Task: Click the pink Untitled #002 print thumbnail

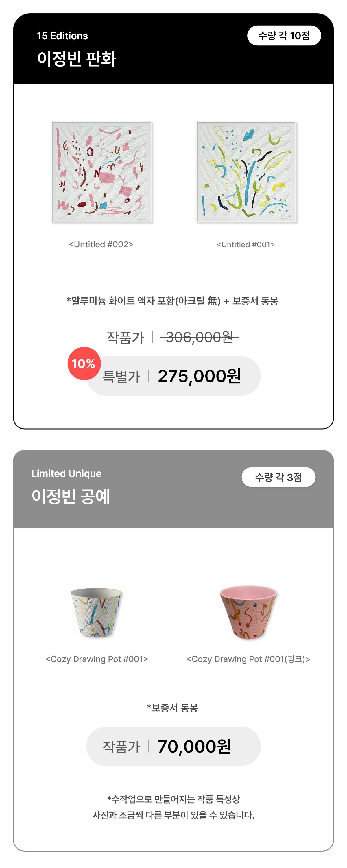Action: pos(102,172)
